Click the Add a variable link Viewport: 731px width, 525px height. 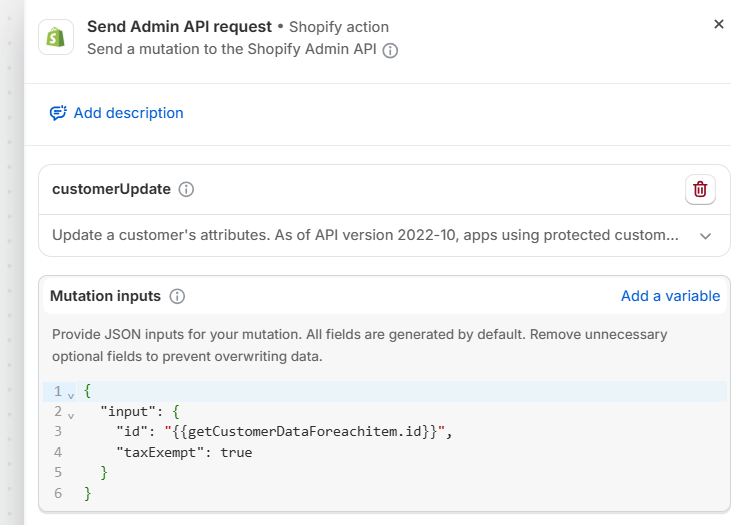click(x=670, y=296)
